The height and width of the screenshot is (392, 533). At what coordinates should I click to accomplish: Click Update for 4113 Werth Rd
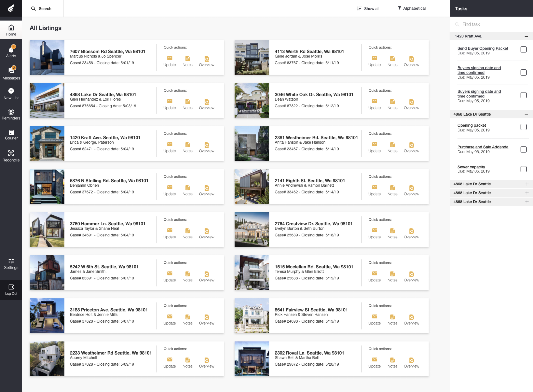pyautogui.click(x=374, y=61)
